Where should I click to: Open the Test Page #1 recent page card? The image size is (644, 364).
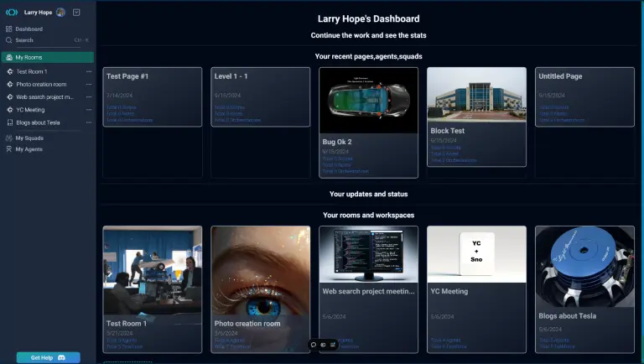point(153,97)
